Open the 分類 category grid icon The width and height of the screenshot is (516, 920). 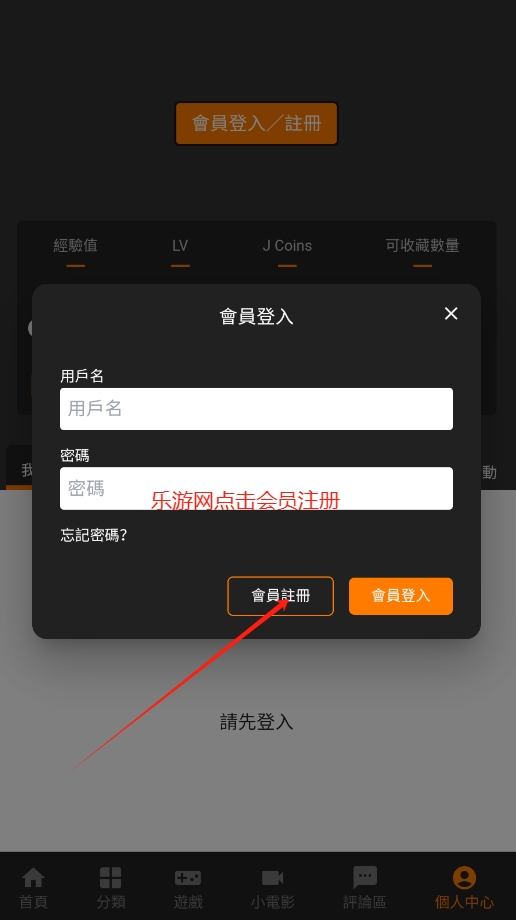tap(110, 878)
